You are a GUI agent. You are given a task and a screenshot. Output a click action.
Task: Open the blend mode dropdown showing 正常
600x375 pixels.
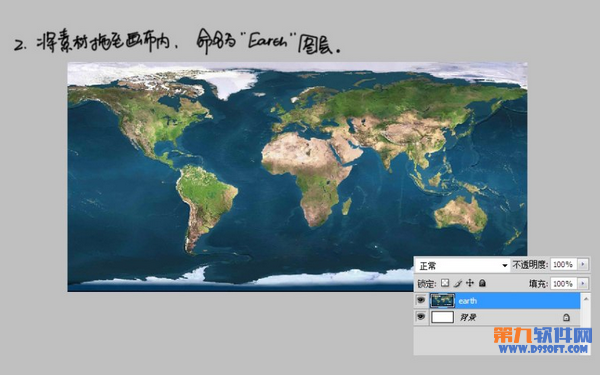point(463,265)
